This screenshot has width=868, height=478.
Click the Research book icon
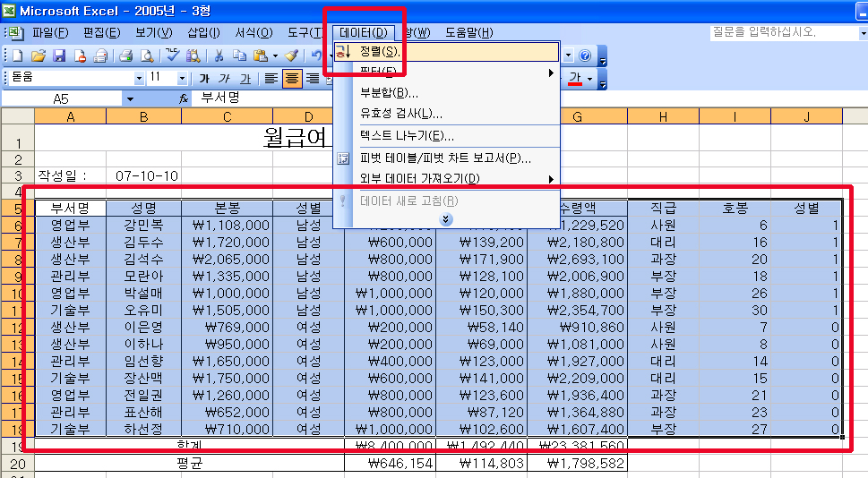(x=193, y=55)
